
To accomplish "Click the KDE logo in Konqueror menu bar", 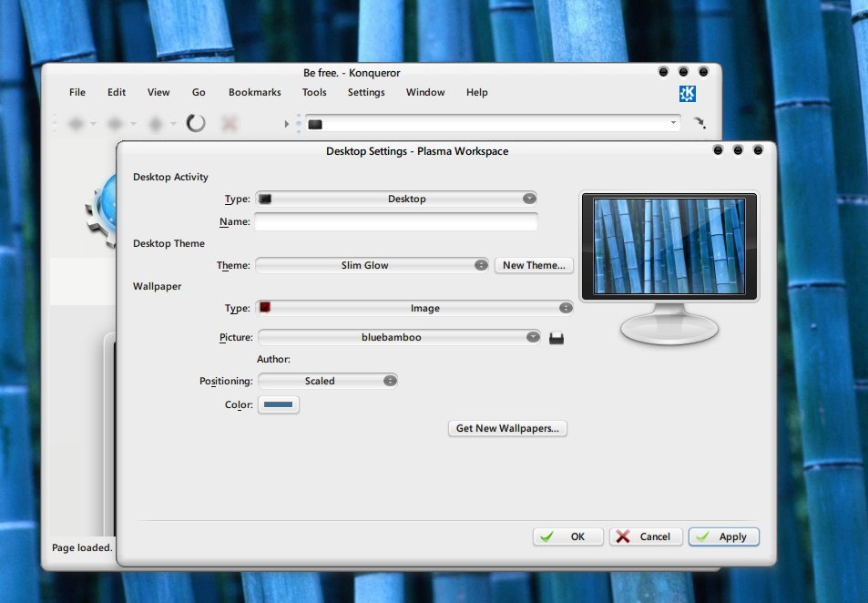I will (x=688, y=94).
